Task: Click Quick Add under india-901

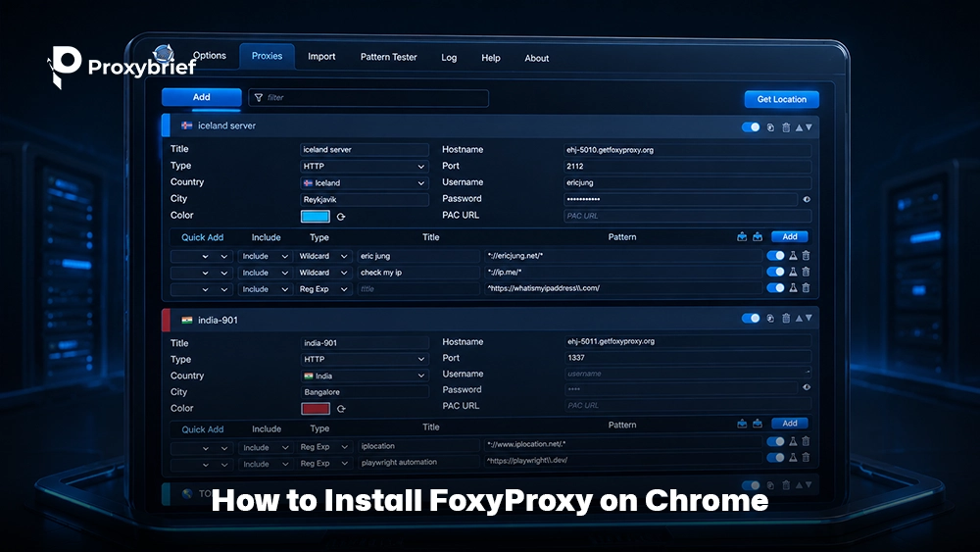Action: 203,429
